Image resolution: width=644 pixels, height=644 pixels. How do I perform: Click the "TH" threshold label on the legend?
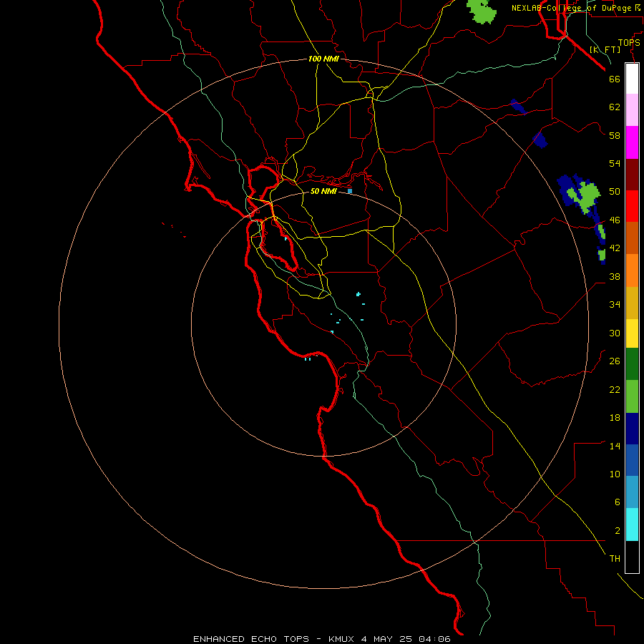click(615, 559)
